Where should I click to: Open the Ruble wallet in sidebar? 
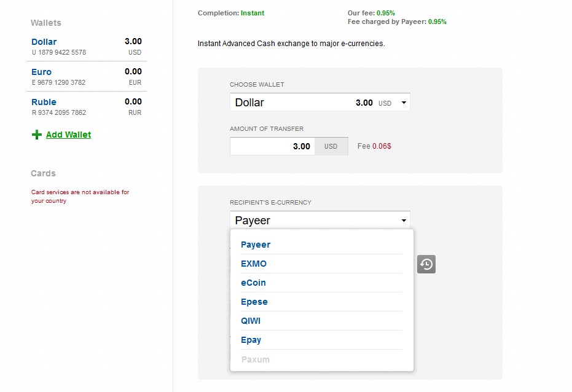click(x=44, y=102)
